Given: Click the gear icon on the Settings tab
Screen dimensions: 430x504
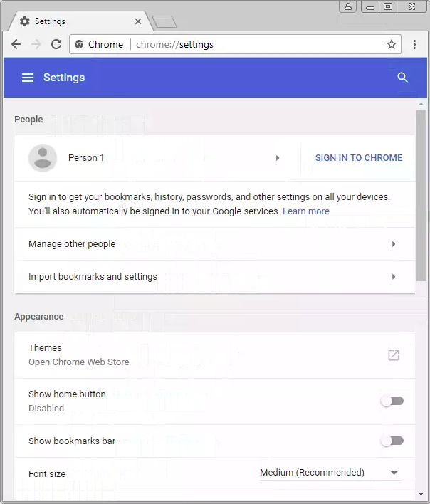Looking at the screenshot, I should (x=25, y=21).
